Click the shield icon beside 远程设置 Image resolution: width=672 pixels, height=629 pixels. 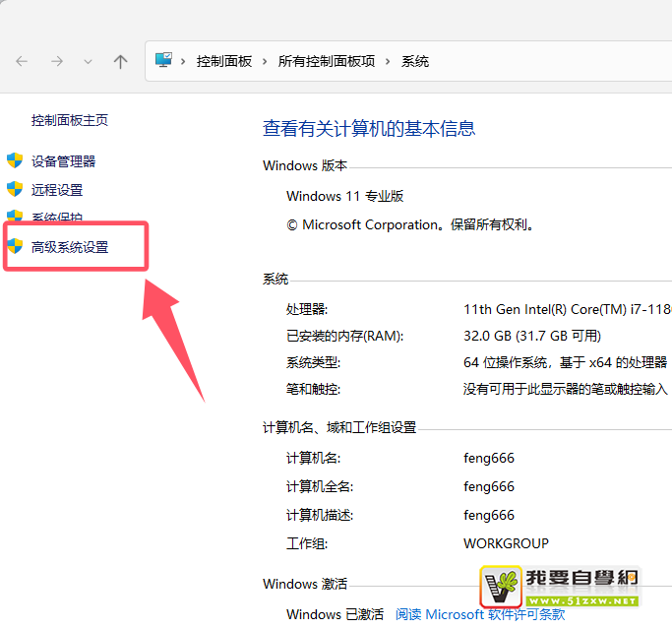[15, 189]
